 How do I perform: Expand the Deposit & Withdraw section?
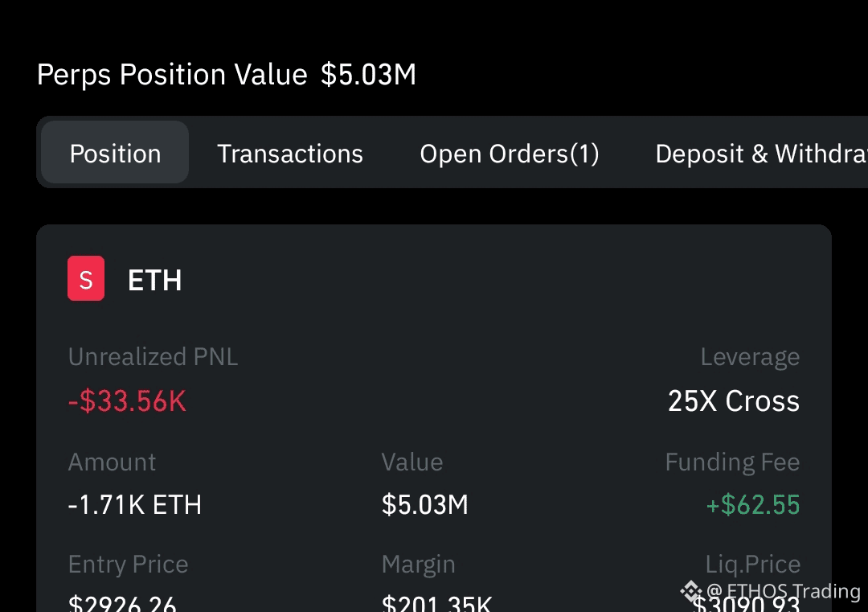(759, 153)
